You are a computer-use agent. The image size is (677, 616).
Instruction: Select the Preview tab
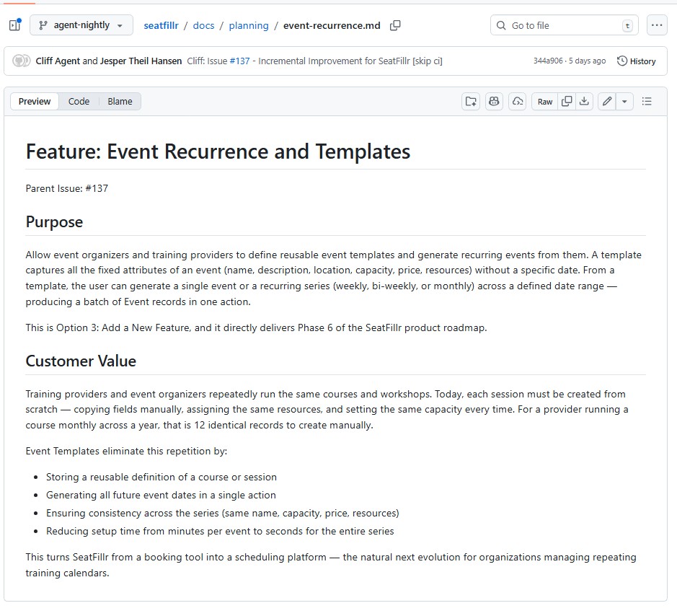(35, 102)
